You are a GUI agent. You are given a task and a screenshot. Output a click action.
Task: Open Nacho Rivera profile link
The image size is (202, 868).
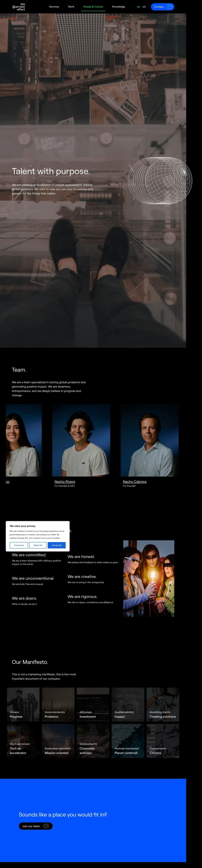[x=65, y=481]
